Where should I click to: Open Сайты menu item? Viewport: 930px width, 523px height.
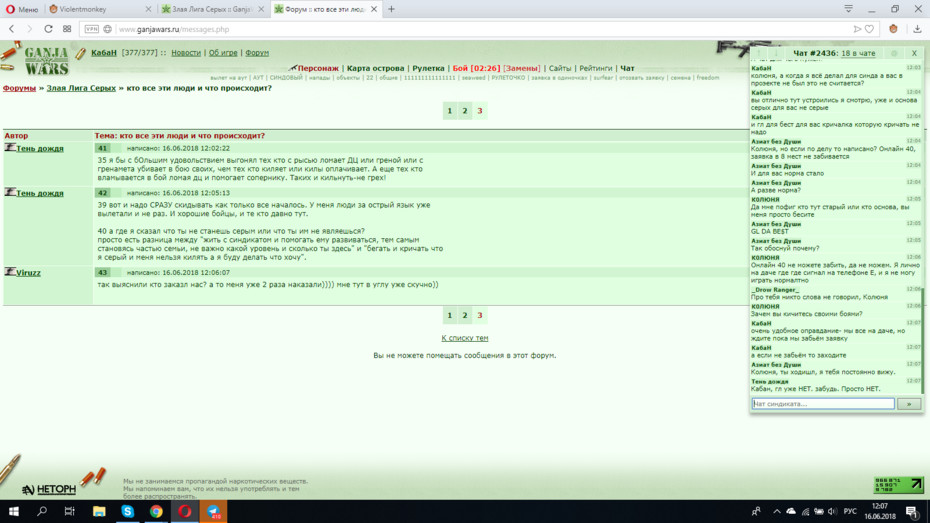560,68
